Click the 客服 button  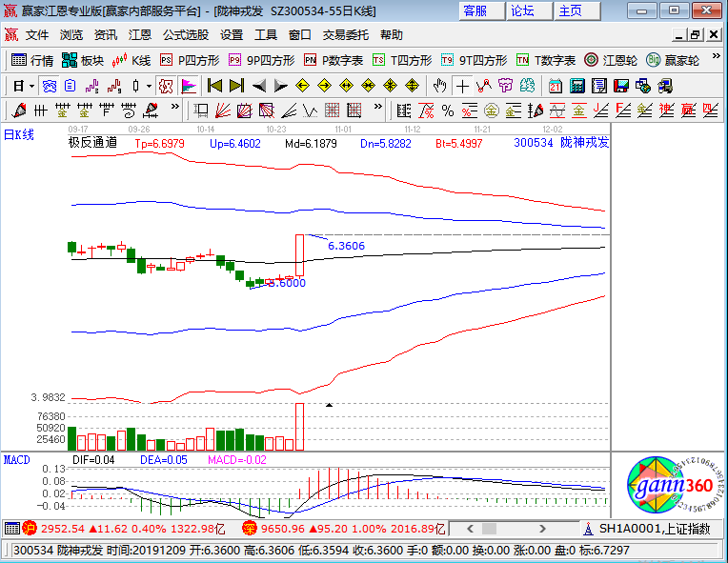point(482,10)
